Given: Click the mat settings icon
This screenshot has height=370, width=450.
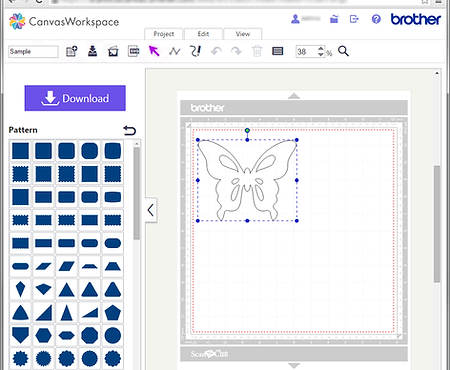Looking at the screenshot, I should pyautogui.click(x=278, y=51).
